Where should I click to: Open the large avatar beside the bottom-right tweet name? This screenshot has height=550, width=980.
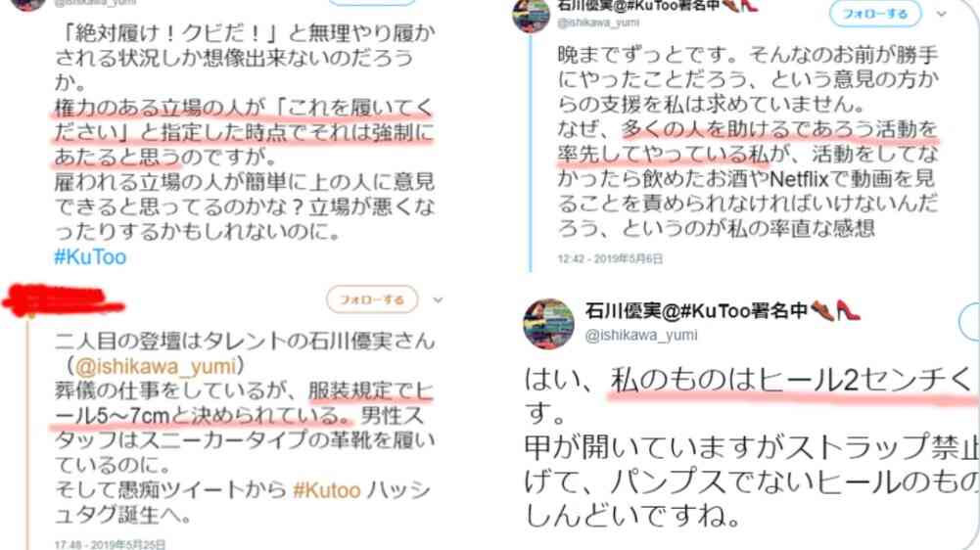tap(548, 323)
